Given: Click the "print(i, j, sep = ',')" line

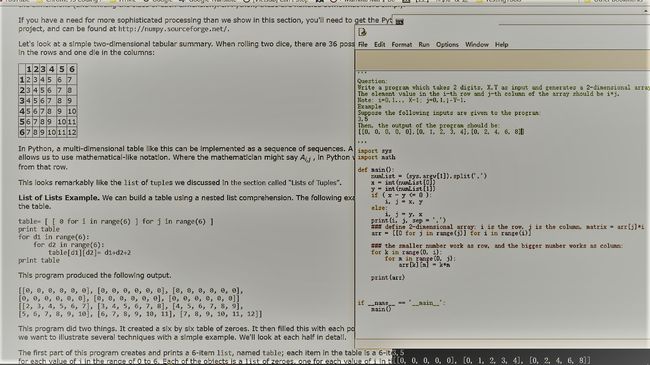Looking at the screenshot, I should [408, 220].
